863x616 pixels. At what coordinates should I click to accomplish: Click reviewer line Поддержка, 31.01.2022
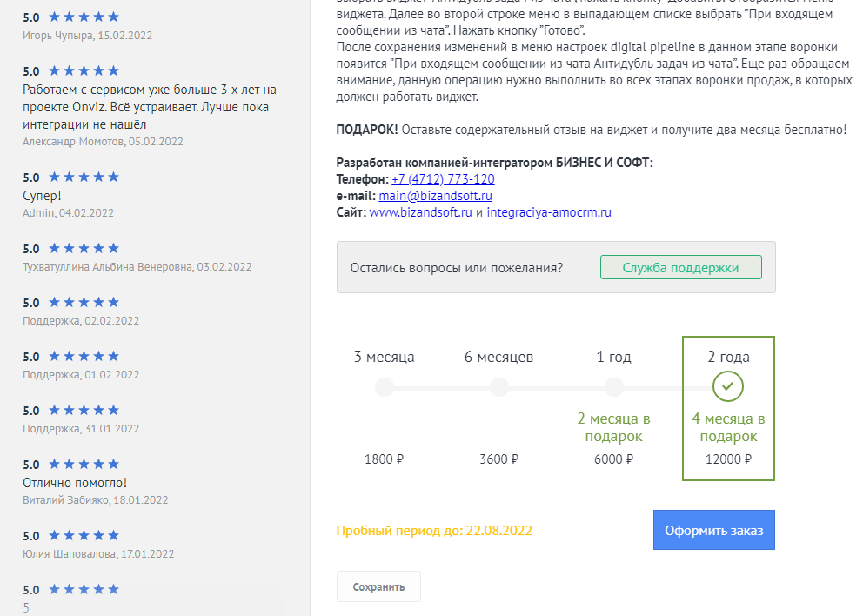(x=81, y=428)
